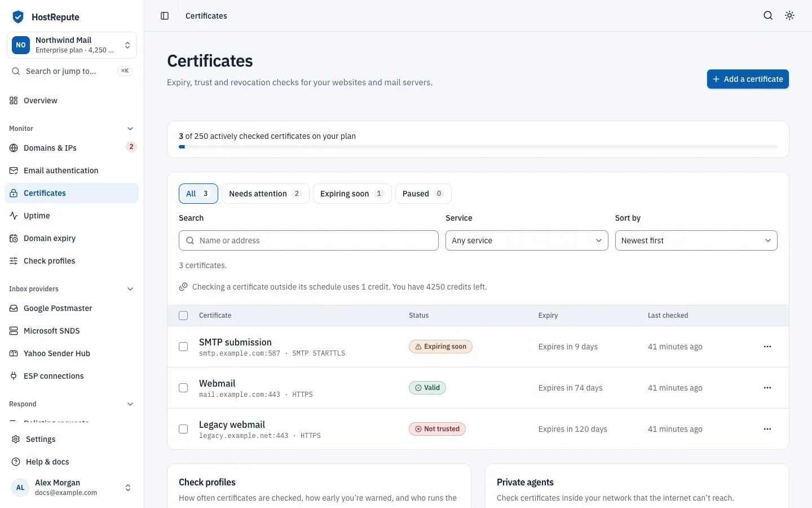This screenshot has width=812, height=508.
Task: Click the Check profiles card heading
Action: click(x=207, y=482)
